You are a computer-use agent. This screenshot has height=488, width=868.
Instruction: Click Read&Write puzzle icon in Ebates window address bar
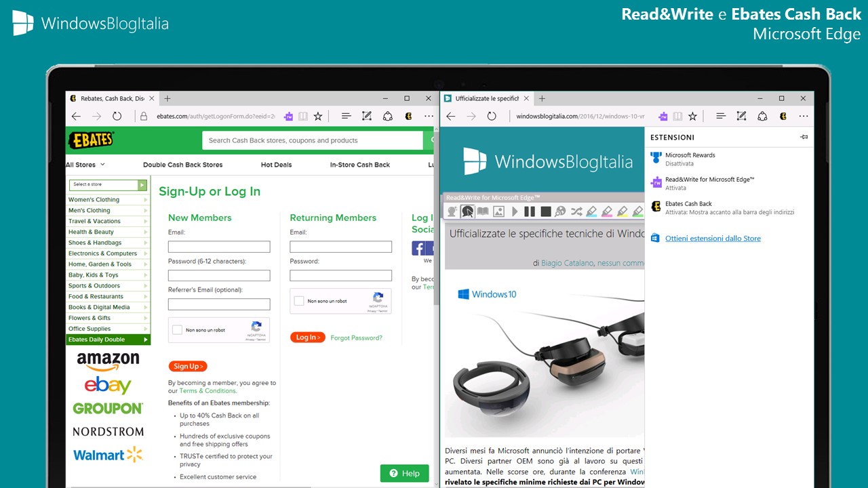coord(288,116)
